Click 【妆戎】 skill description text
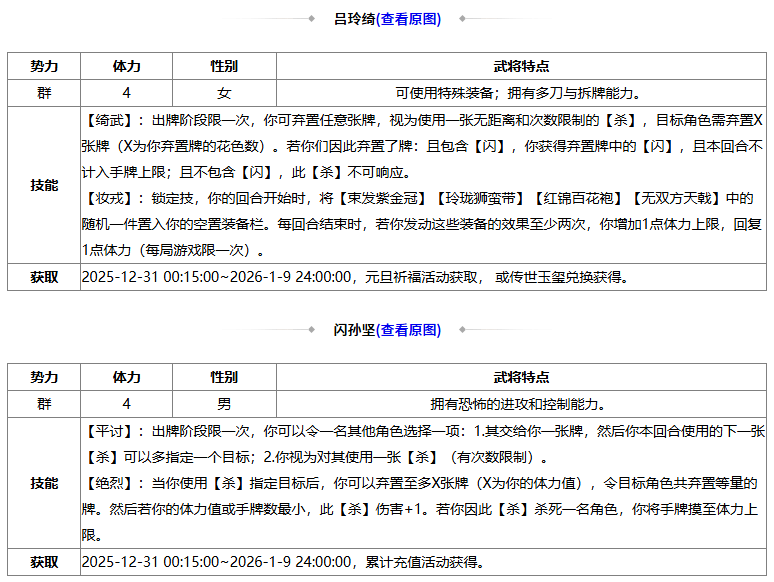Image resolution: width=774 pixels, height=582 pixels. 423,224
